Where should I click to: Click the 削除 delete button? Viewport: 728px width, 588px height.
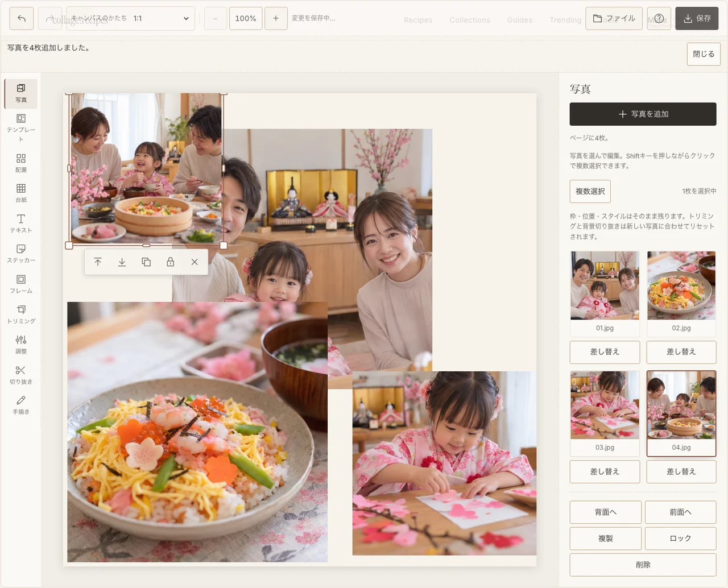[x=643, y=565]
